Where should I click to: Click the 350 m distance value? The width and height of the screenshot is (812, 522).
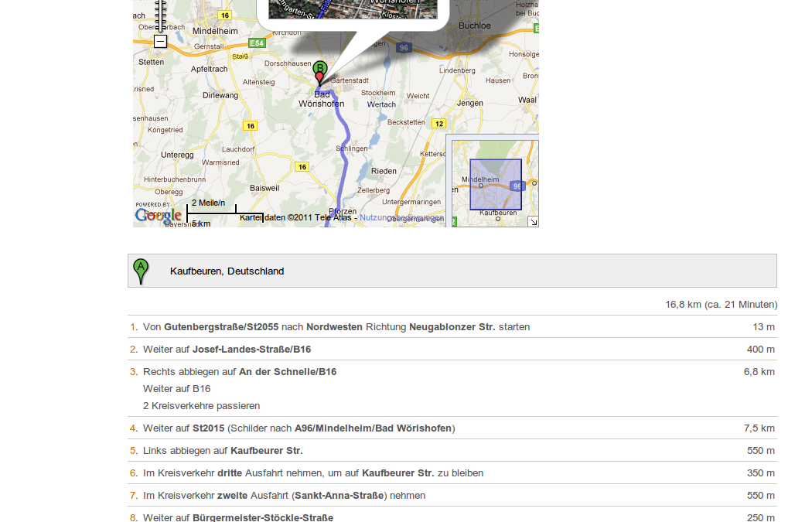761,473
